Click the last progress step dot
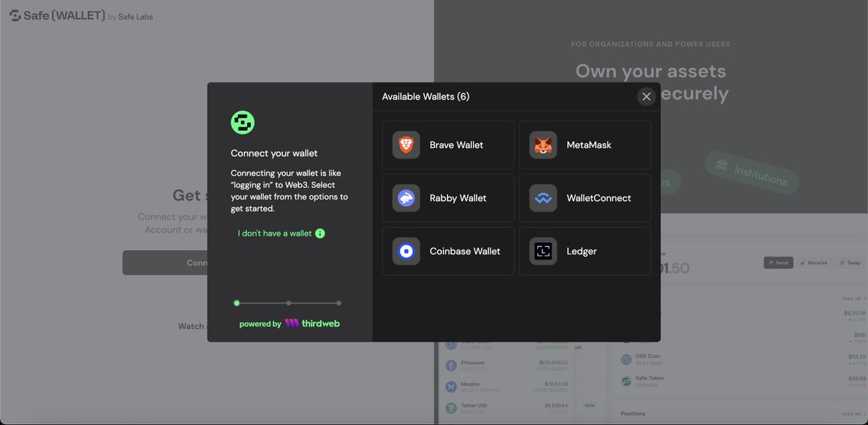This screenshot has height=425, width=868. tap(339, 303)
